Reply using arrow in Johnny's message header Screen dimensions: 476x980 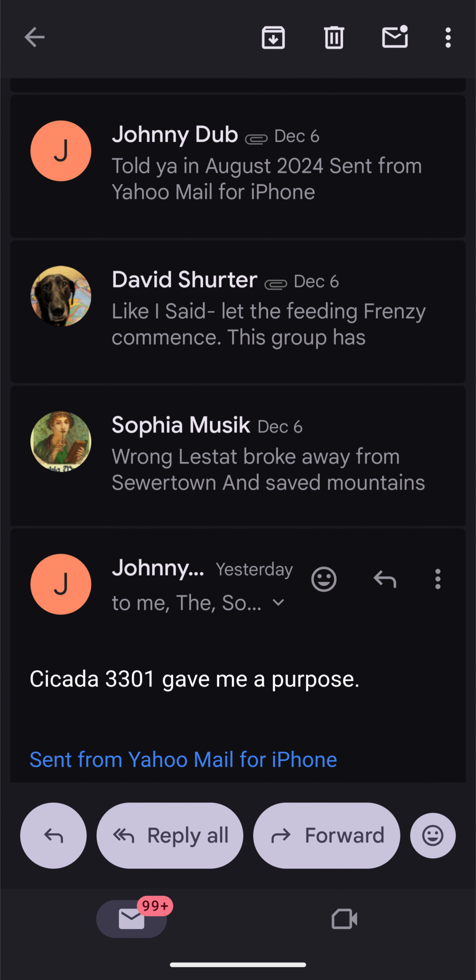click(384, 579)
